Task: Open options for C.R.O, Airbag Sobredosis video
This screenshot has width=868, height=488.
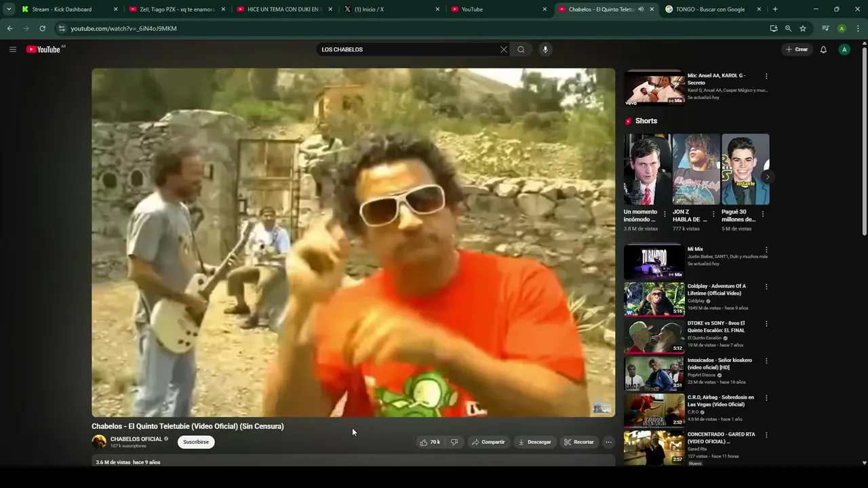Action: pos(766,398)
